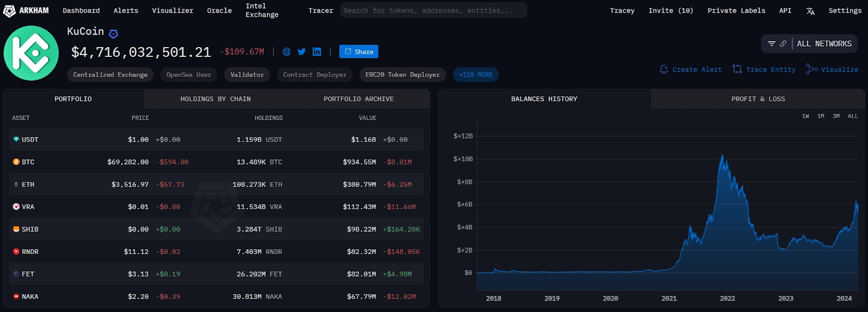Set chart range to ALL
The image size is (868, 312).
[x=853, y=116]
